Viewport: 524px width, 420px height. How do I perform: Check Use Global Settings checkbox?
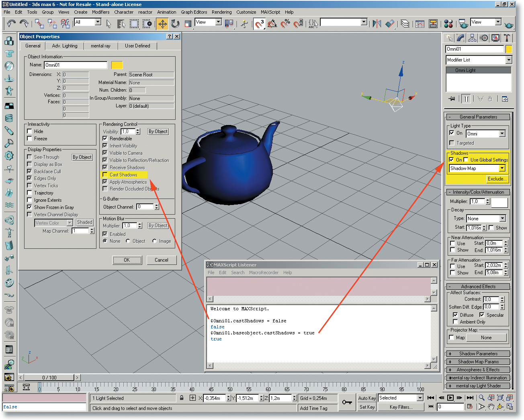coord(466,160)
